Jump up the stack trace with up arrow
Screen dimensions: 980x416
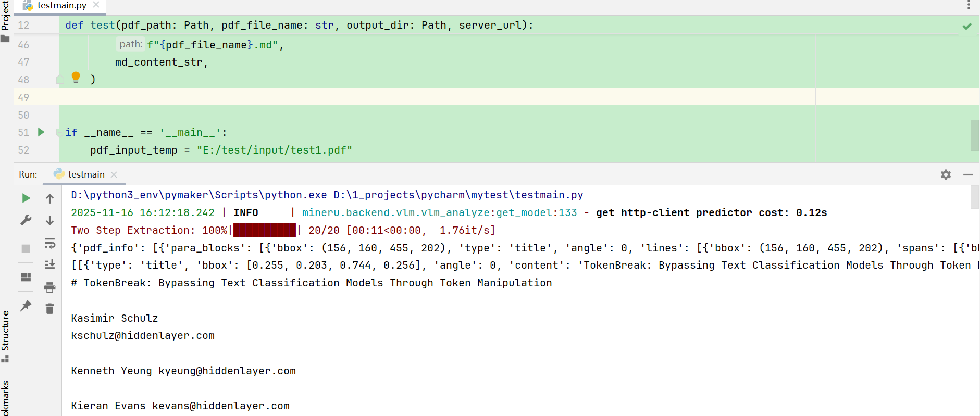point(49,198)
